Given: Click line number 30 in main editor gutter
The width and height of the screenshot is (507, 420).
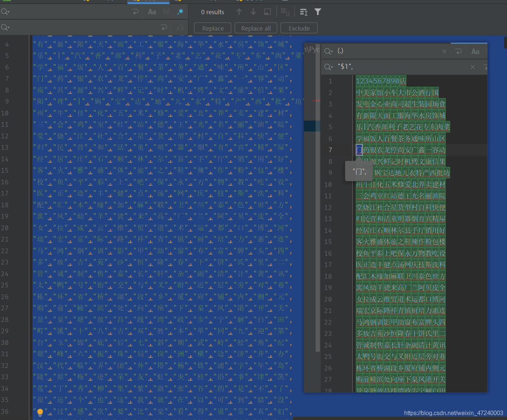Looking at the screenshot, I should click(5, 342).
